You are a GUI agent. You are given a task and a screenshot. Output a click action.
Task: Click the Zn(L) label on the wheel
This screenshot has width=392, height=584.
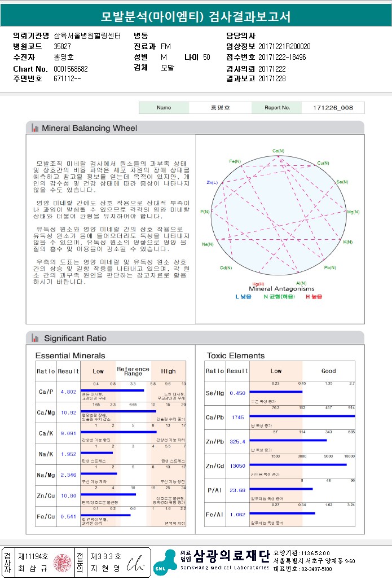(x=212, y=182)
